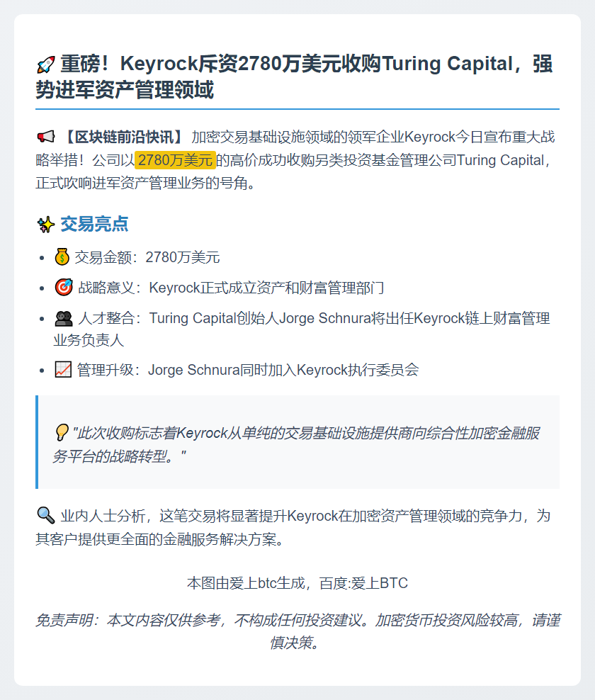Screen dimensions: 595x700
Task: Click the highlighted 2780万美元 amount
Action: point(176,160)
